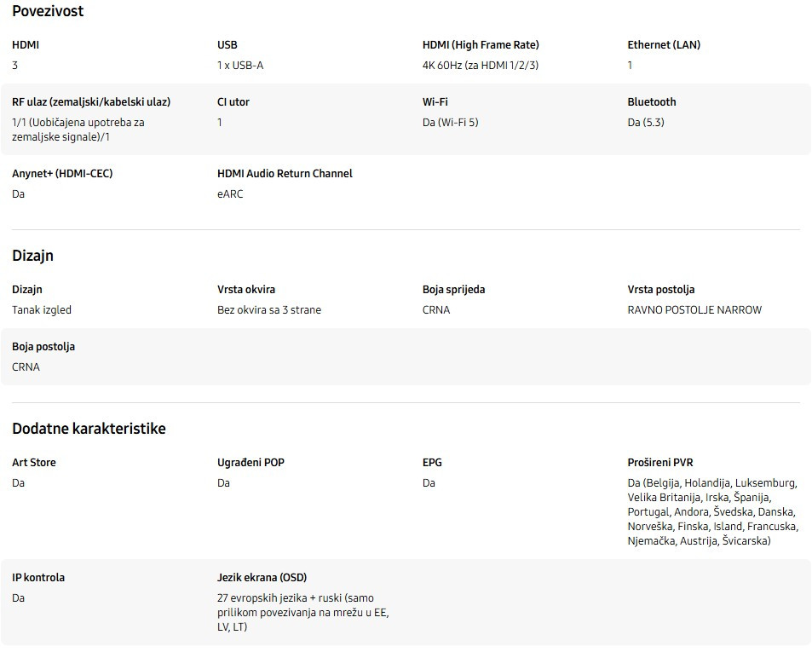812x652 pixels.
Task: Click the Anynet+ (HDMI-CEC) label
Action: click(62, 174)
